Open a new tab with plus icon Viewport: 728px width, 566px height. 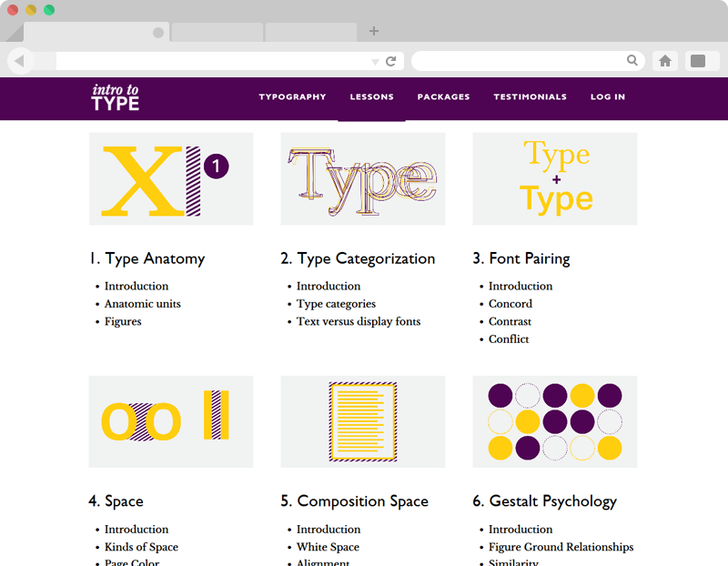click(374, 31)
